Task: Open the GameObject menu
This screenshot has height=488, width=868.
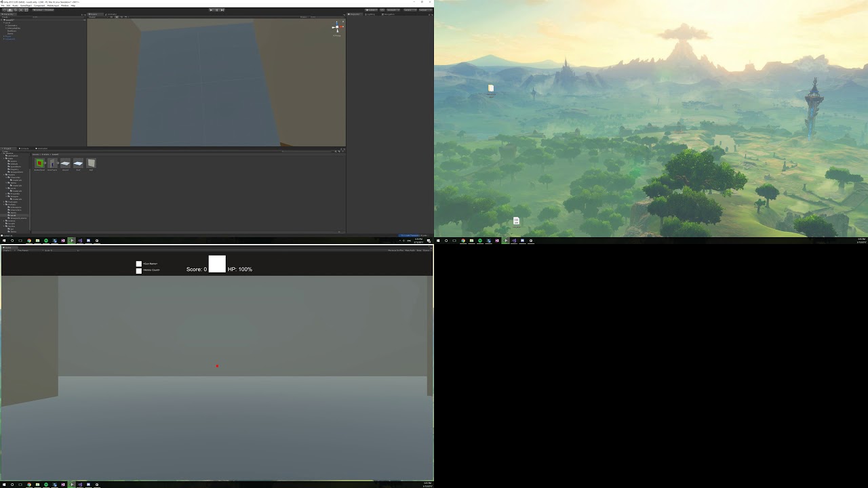Action: coord(26,5)
